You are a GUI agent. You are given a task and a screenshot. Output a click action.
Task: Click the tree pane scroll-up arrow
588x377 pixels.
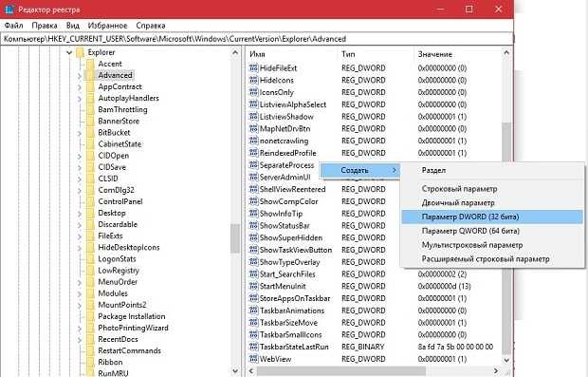(x=235, y=52)
